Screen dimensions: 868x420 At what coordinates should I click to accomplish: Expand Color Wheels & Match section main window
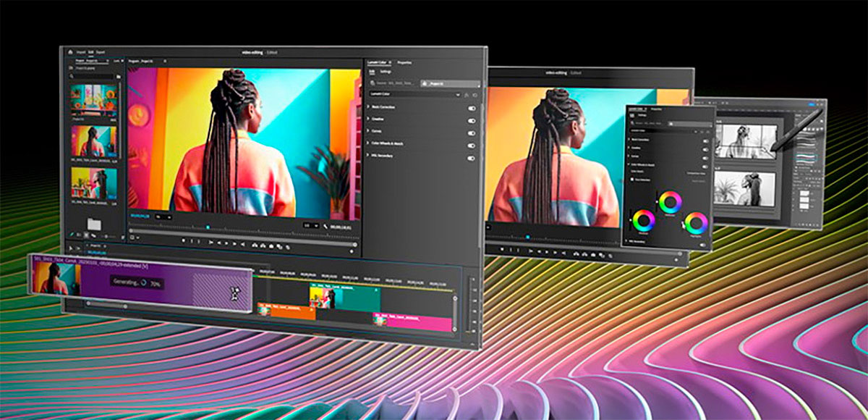pos(368,143)
